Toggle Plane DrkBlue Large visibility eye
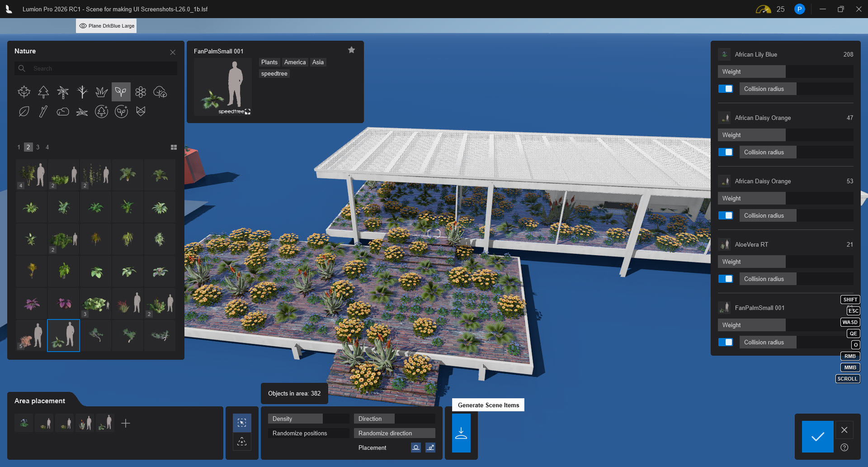The width and height of the screenshot is (868, 467). pos(83,26)
